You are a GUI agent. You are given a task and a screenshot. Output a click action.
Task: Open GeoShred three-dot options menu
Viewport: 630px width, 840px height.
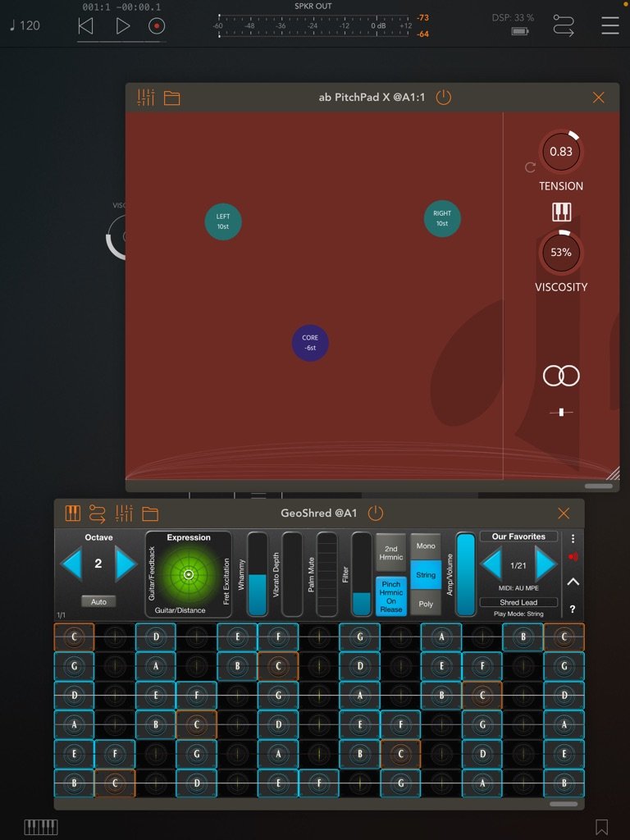[x=573, y=538]
